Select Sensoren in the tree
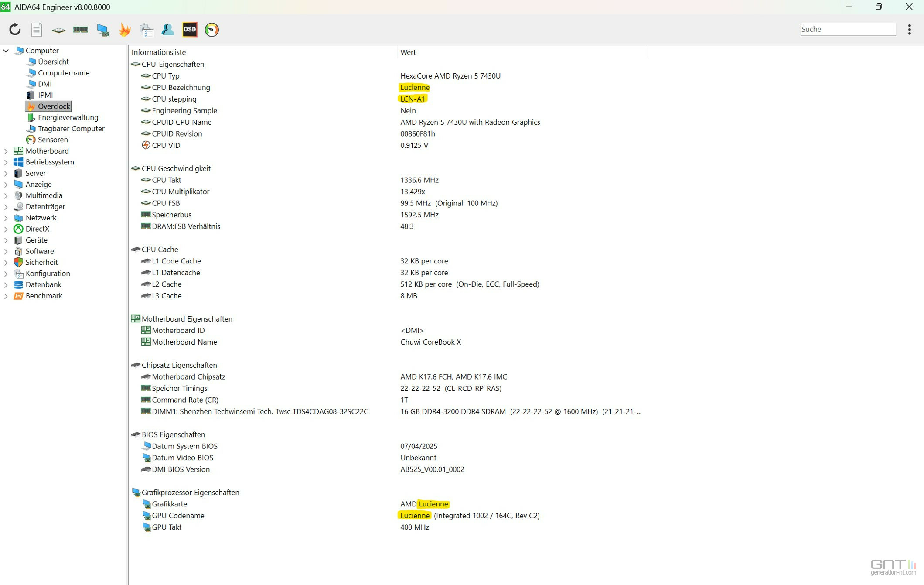The height and width of the screenshot is (585, 924). pyautogui.click(x=52, y=140)
